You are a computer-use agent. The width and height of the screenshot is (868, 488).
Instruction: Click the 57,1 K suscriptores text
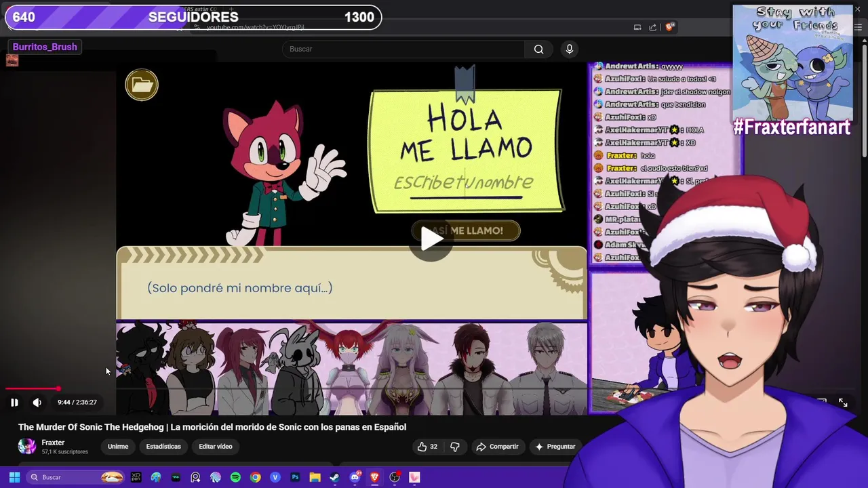point(65,452)
